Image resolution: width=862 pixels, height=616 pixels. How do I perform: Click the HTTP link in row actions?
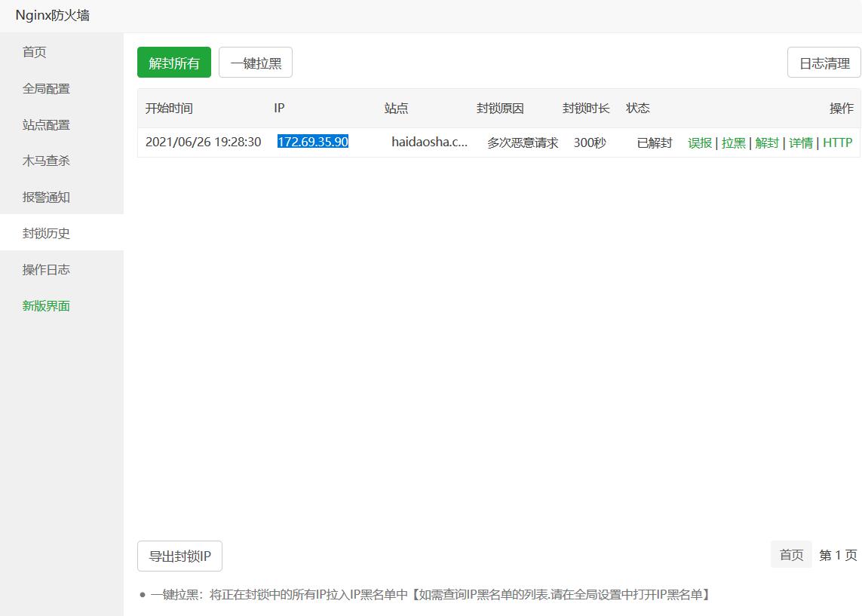pyautogui.click(x=837, y=143)
